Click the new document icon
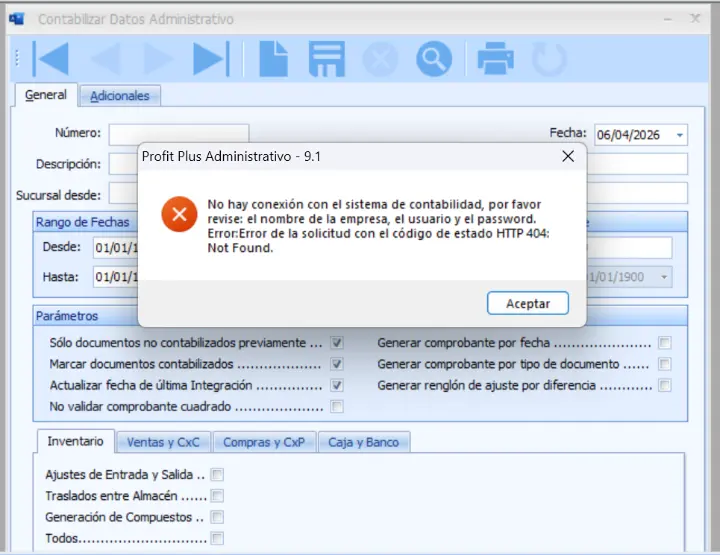 [x=273, y=60]
